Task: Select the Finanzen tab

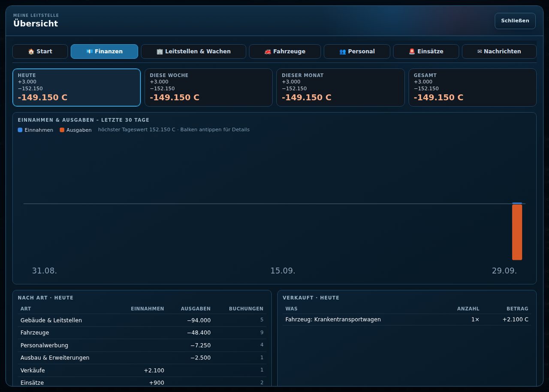Action: click(x=104, y=51)
